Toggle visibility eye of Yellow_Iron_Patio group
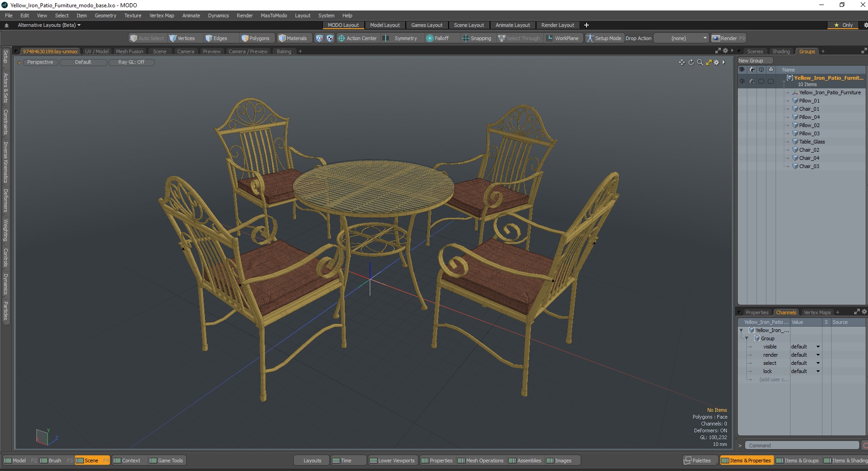 [x=742, y=81]
